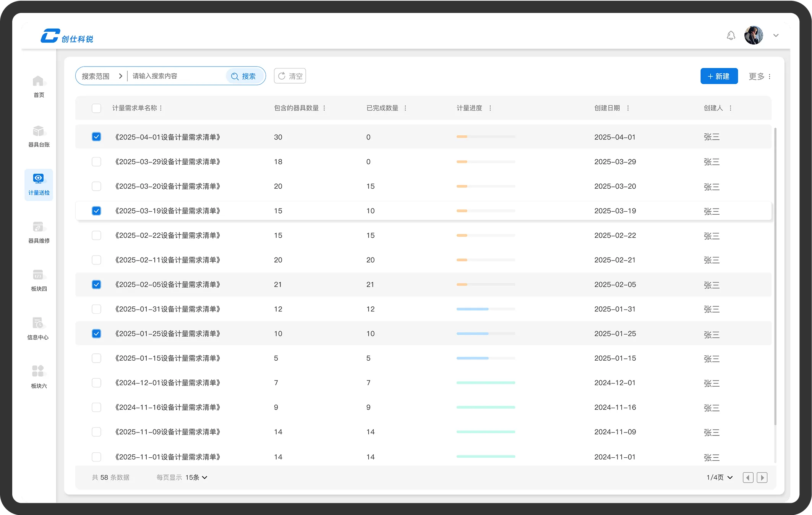Screen dimensions: 812x515
Task: Click progress bar of 2025-01-25 row
Action: [486, 334]
